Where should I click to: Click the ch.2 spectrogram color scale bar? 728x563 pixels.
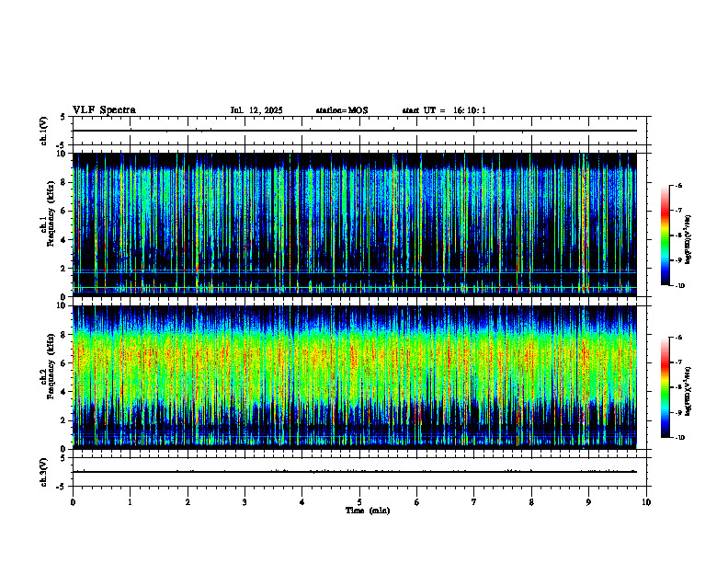tap(665, 387)
